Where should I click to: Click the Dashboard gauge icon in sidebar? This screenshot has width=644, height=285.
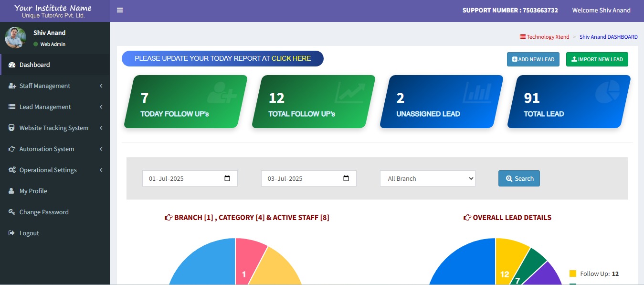click(x=12, y=65)
